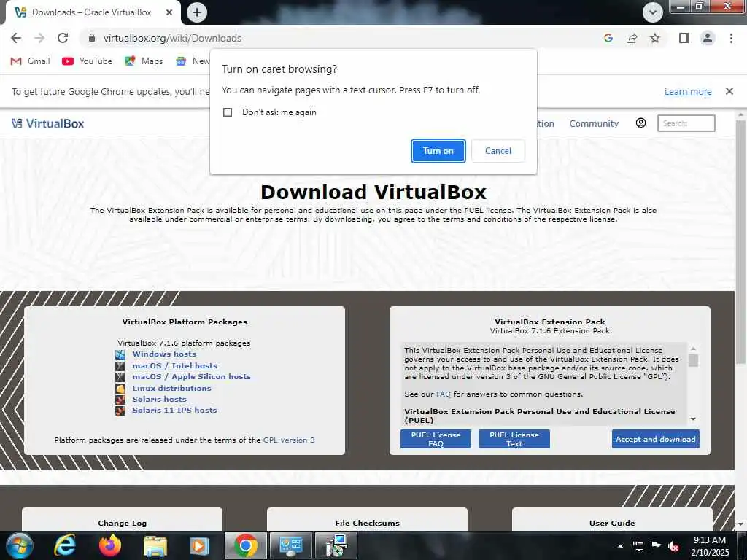Open Linux distributions link
Viewport: 747px width, 560px height.
171,388
